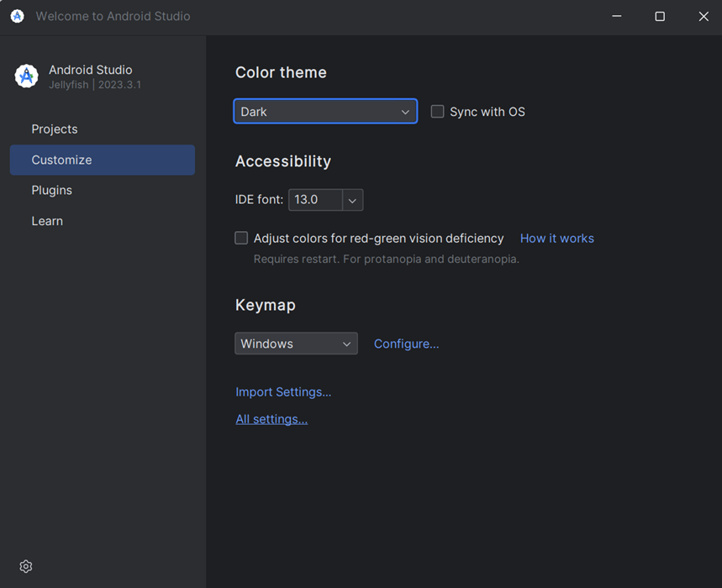Click the Android Studio logo in the sidebar
The image size is (722, 588).
point(26,76)
